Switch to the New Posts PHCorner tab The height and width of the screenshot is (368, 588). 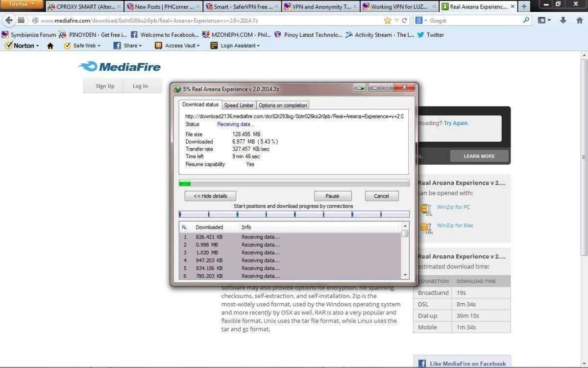pos(163,7)
